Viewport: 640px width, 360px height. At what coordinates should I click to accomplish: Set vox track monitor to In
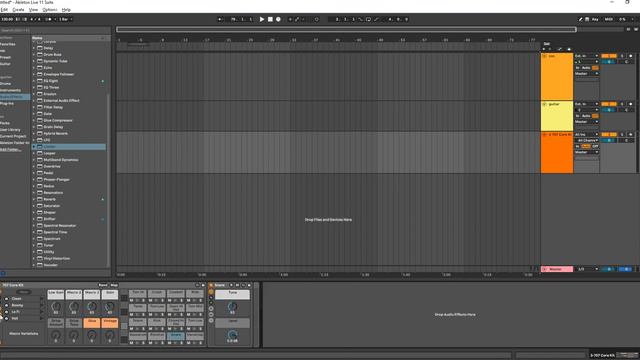578,68
